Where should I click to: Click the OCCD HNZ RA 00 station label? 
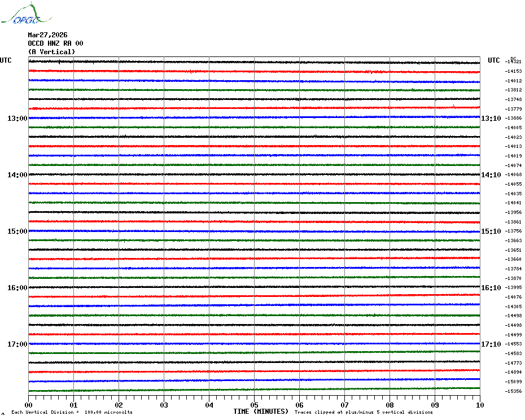click(x=55, y=43)
